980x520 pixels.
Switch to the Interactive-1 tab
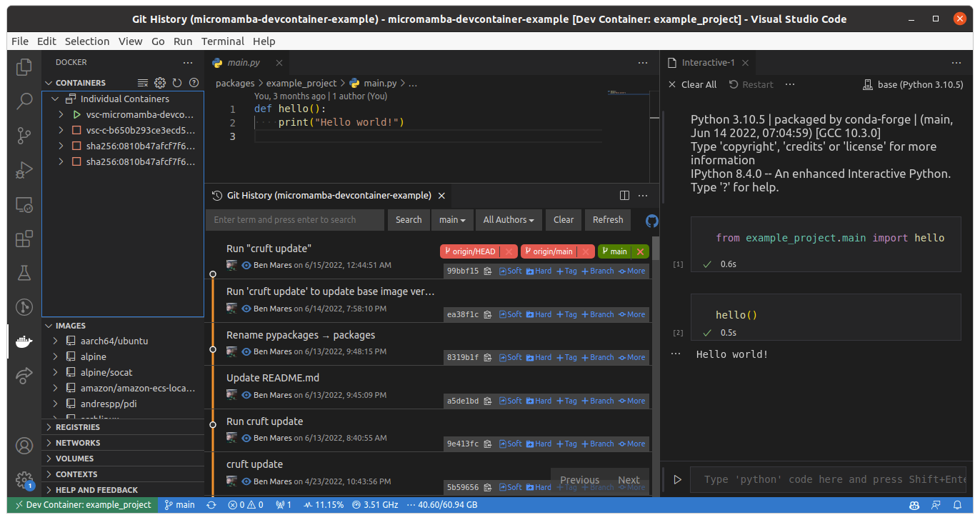pos(709,63)
